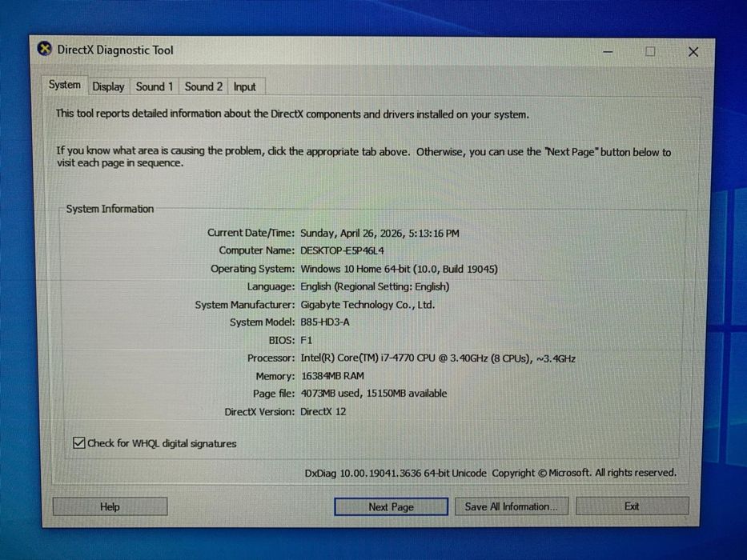The image size is (747, 560).
Task: Click the DirectX Diagnostic Tool title text
Action: click(115, 50)
